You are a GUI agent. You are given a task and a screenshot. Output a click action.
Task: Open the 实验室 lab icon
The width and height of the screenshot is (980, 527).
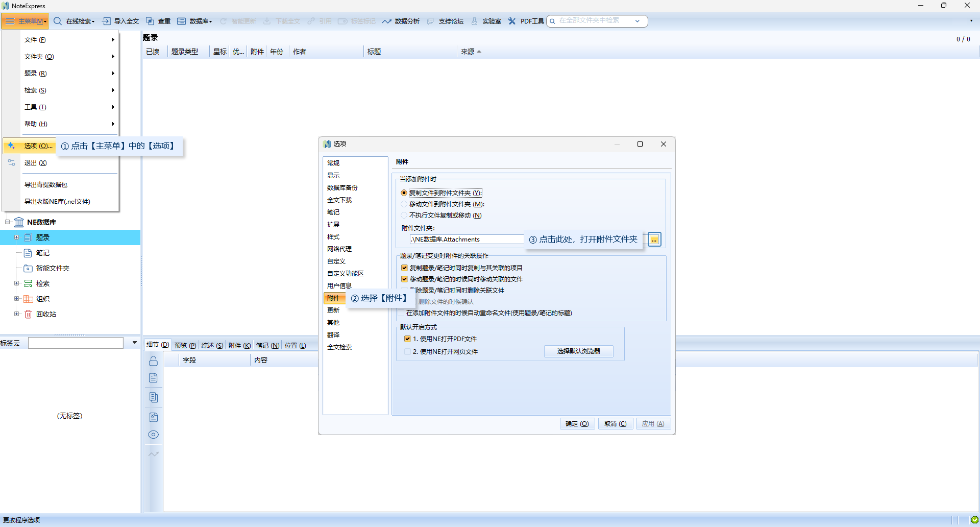coord(475,21)
